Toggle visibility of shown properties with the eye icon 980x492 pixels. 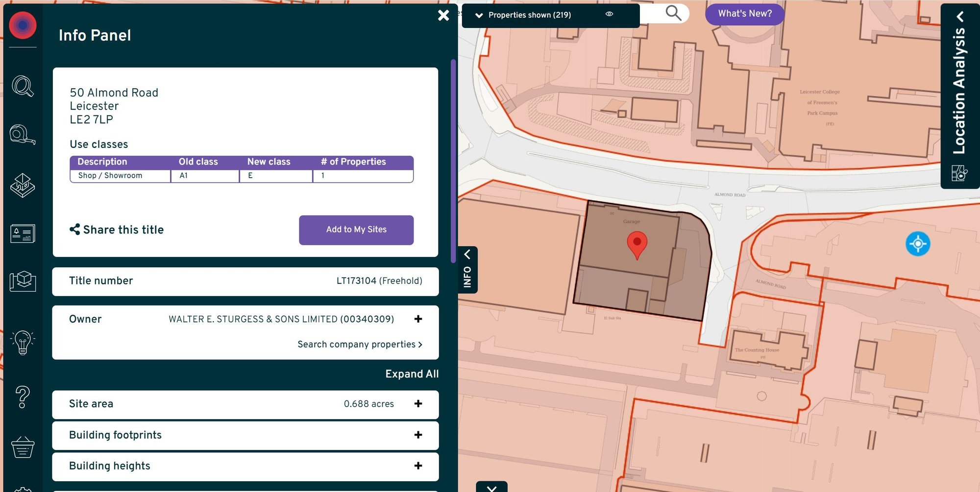(x=609, y=14)
